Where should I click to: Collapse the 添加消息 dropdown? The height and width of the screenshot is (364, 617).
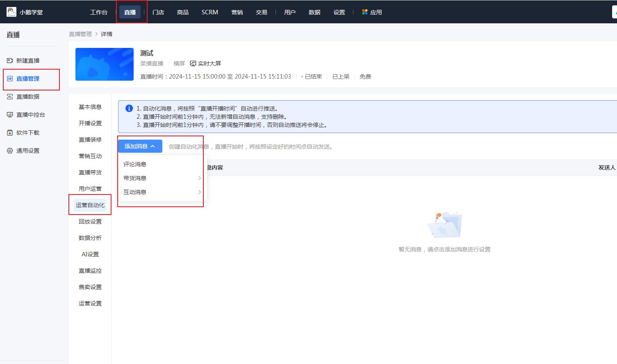139,145
